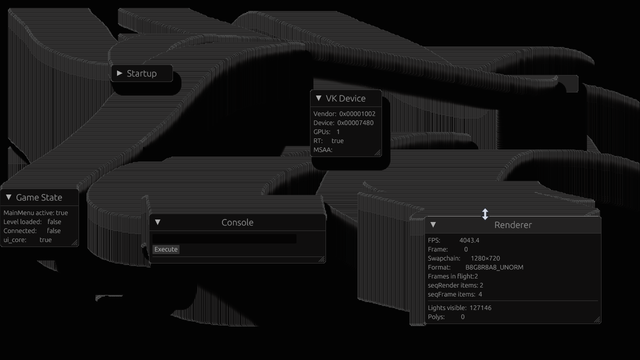Click the Frame 0 row in Renderer
The height and width of the screenshot is (360, 640).
click(x=448, y=249)
